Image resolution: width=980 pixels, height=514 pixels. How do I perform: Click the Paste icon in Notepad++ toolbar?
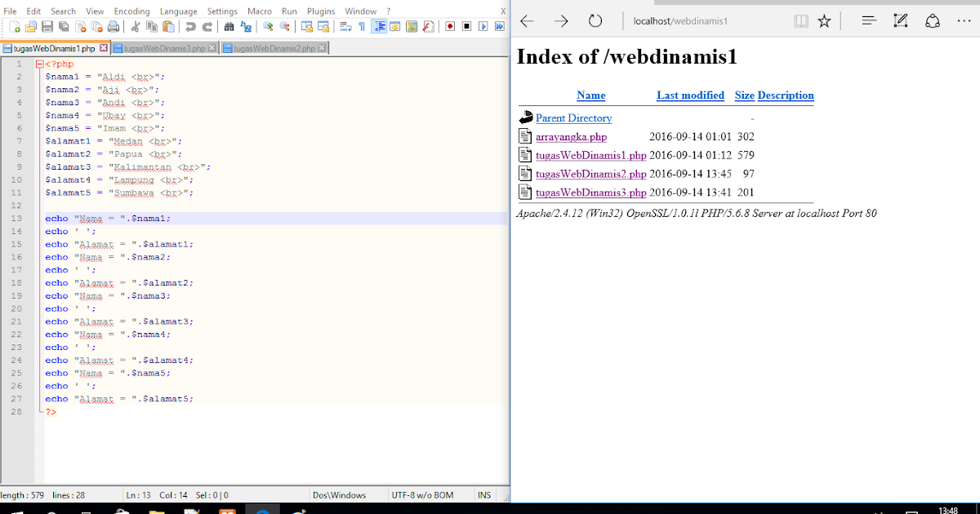167,27
